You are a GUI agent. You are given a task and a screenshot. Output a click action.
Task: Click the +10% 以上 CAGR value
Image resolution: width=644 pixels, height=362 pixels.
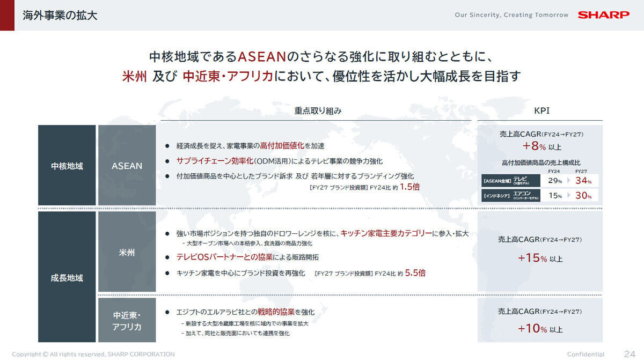(540, 329)
